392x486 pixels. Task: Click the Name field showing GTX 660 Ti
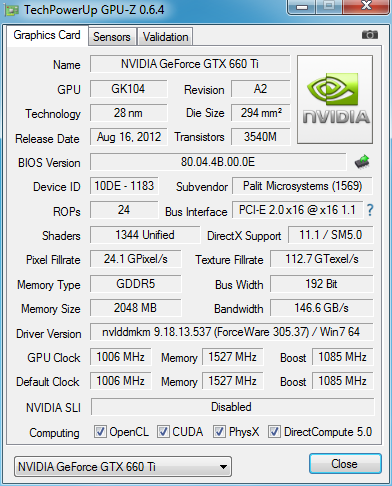[190, 64]
